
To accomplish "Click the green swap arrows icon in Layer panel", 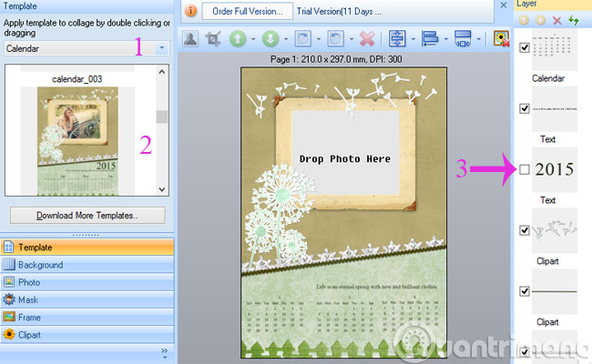I will click(574, 20).
